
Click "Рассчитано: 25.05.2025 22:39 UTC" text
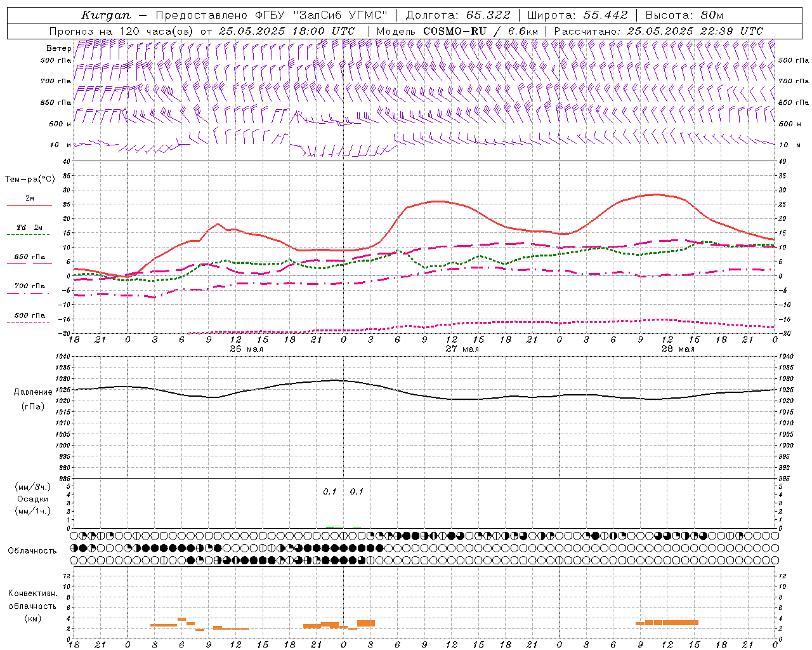click(x=658, y=31)
